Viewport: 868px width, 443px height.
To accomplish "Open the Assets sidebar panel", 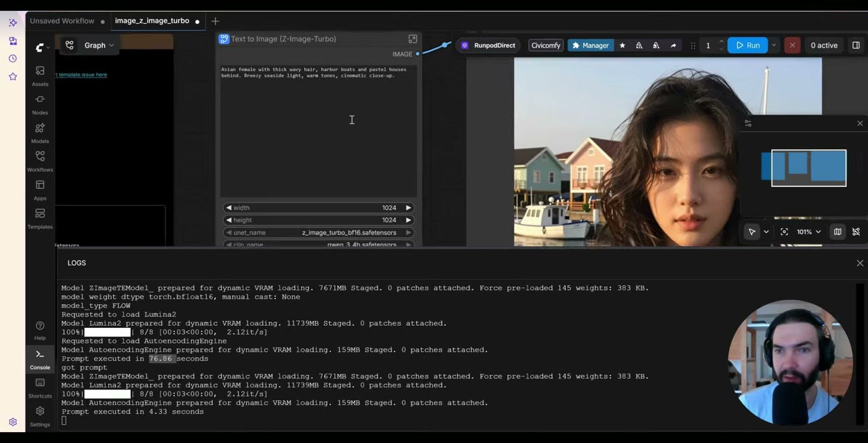I will pos(40,76).
